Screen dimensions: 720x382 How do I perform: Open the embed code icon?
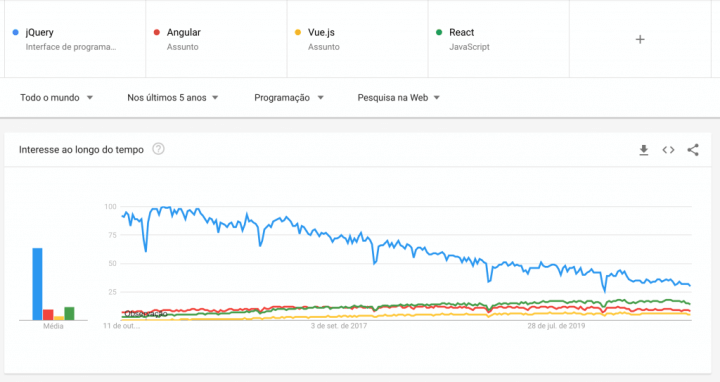click(x=668, y=150)
